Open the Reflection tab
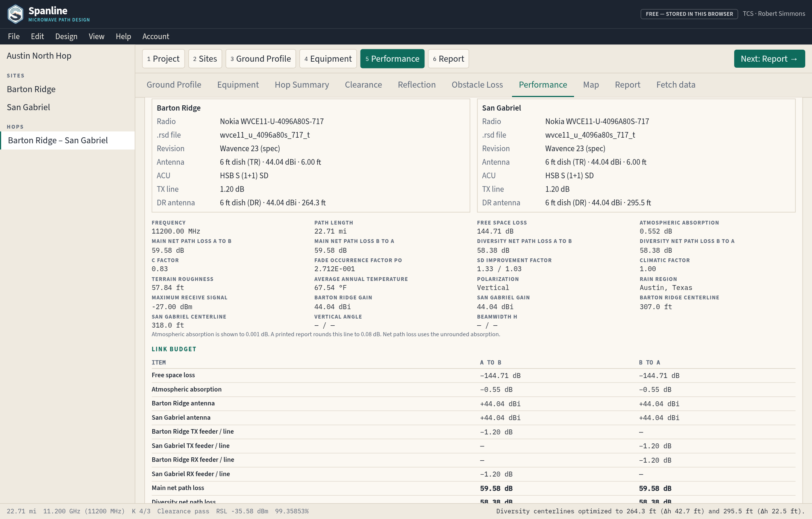The height and width of the screenshot is (519, 812). 417,85
